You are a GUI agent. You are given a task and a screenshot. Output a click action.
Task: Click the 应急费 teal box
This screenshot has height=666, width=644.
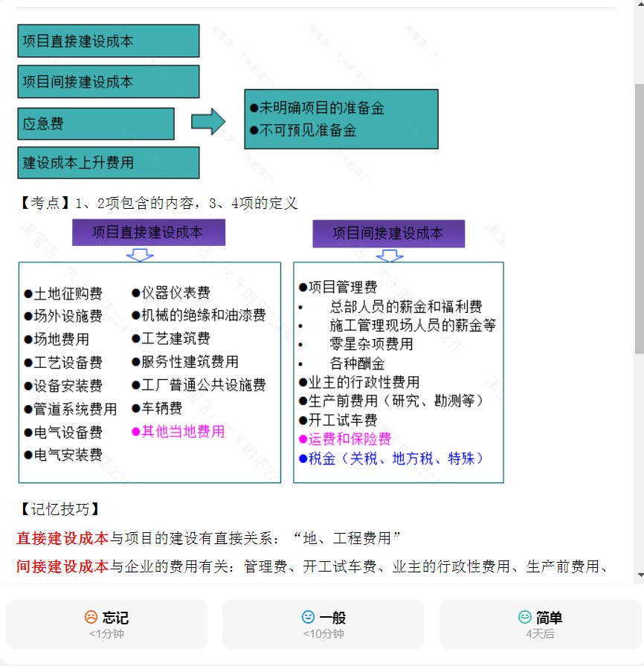tap(96, 123)
